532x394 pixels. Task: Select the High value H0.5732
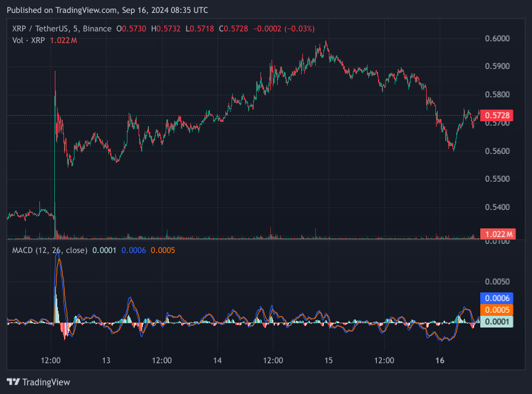pos(166,28)
